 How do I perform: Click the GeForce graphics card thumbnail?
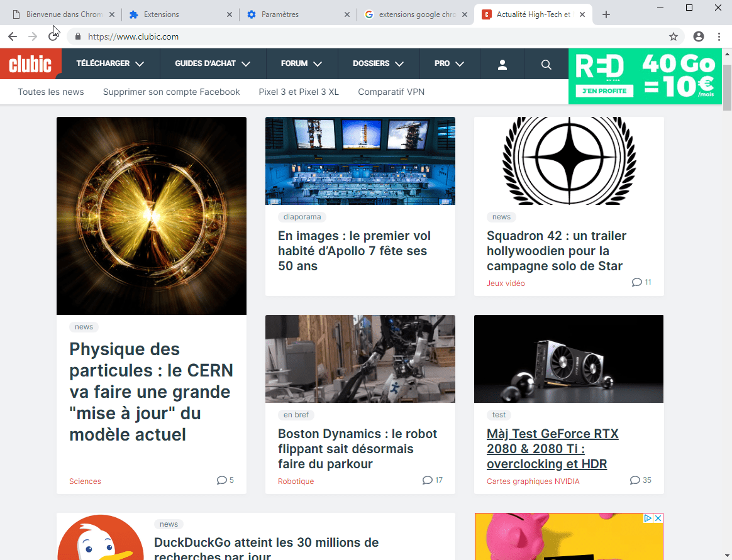pos(568,359)
